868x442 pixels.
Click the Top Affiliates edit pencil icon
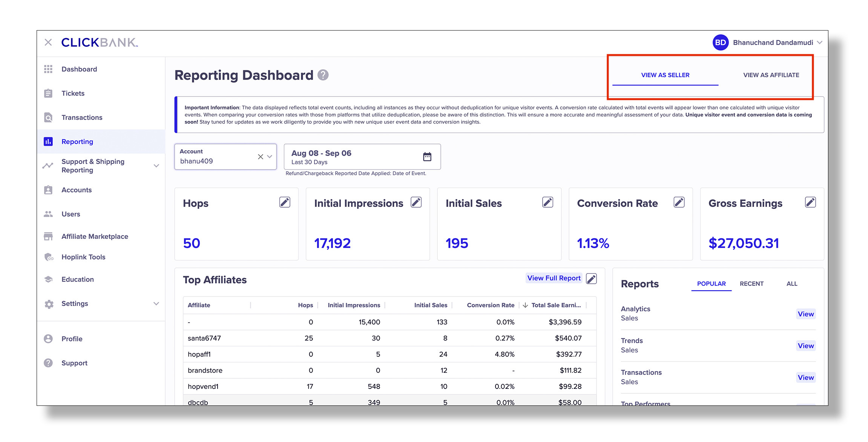pos(591,279)
